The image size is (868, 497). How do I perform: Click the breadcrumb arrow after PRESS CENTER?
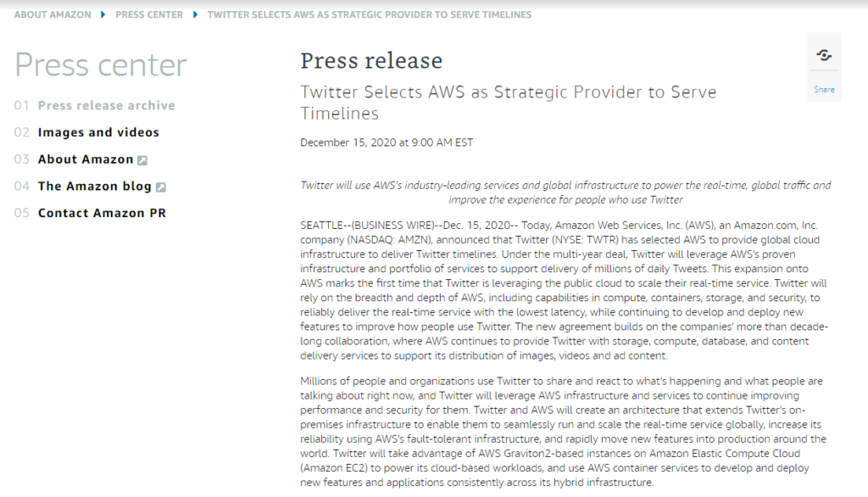[x=195, y=15]
